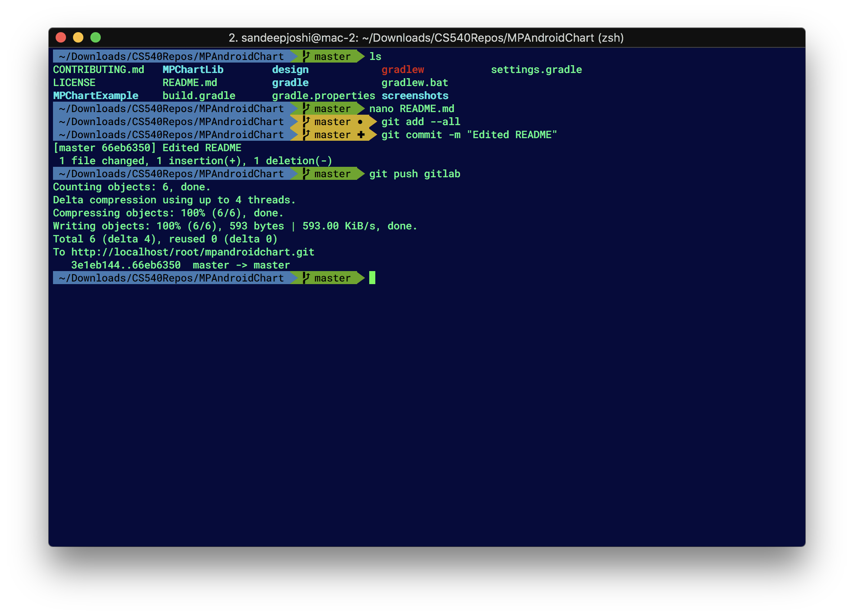Select CONTRIBUTING.md in the listing
Viewport: 854px width, 616px height.
point(99,70)
